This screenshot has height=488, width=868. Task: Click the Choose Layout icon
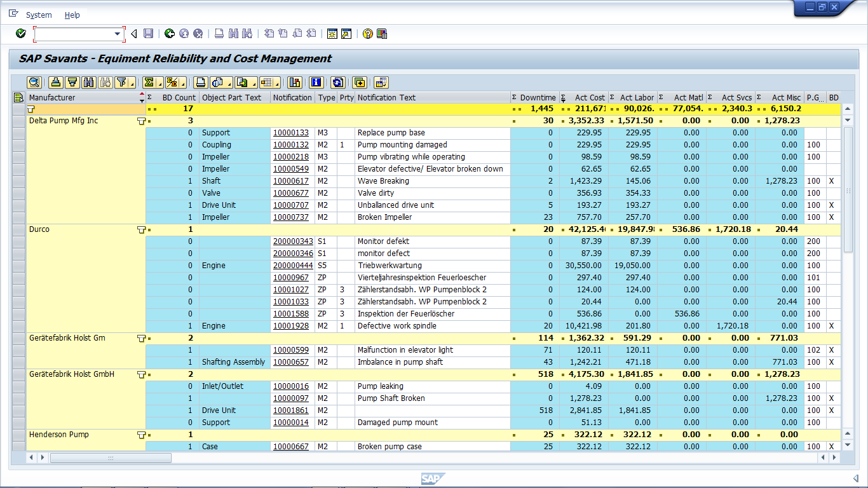[266, 82]
